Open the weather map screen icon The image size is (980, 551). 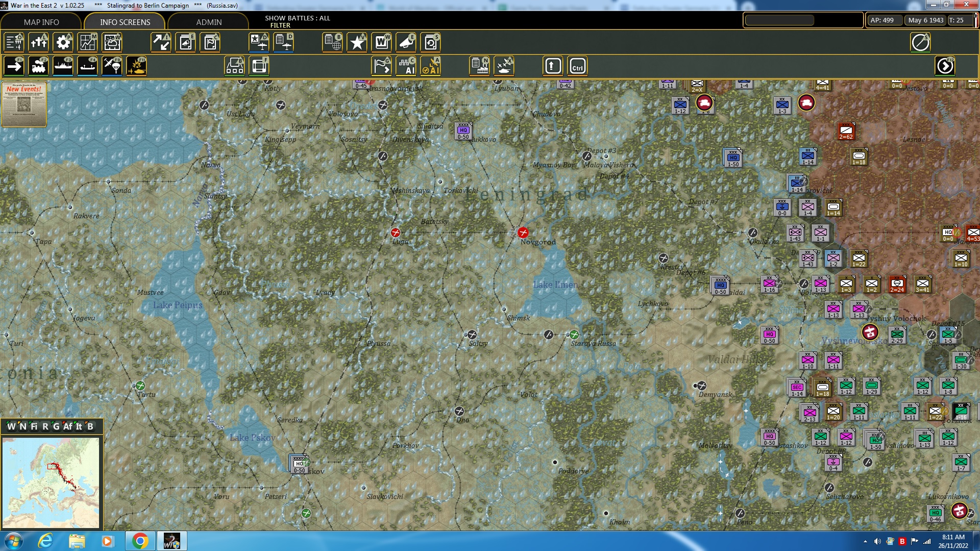[x=112, y=42]
